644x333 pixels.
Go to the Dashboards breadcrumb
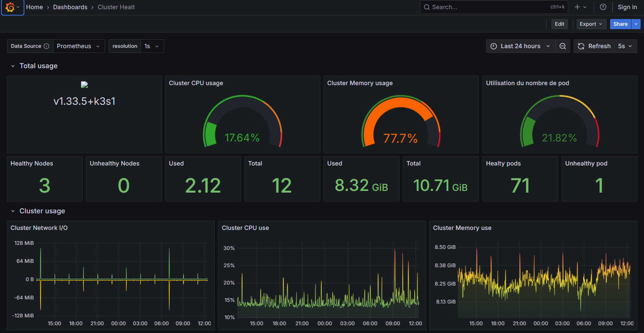(x=70, y=7)
